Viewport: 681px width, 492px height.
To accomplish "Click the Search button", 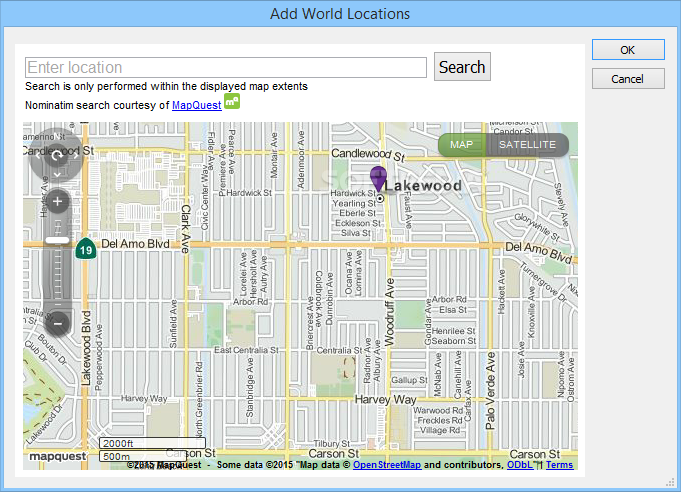I will tap(462, 67).
